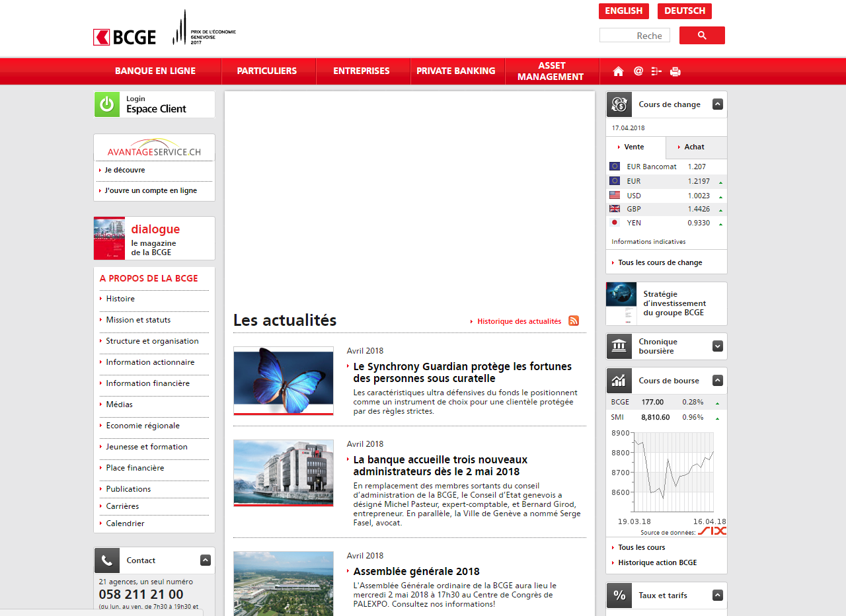Go to home via house icon
Screen dimensions: 846x616
pyautogui.click(x=618, y=71)
